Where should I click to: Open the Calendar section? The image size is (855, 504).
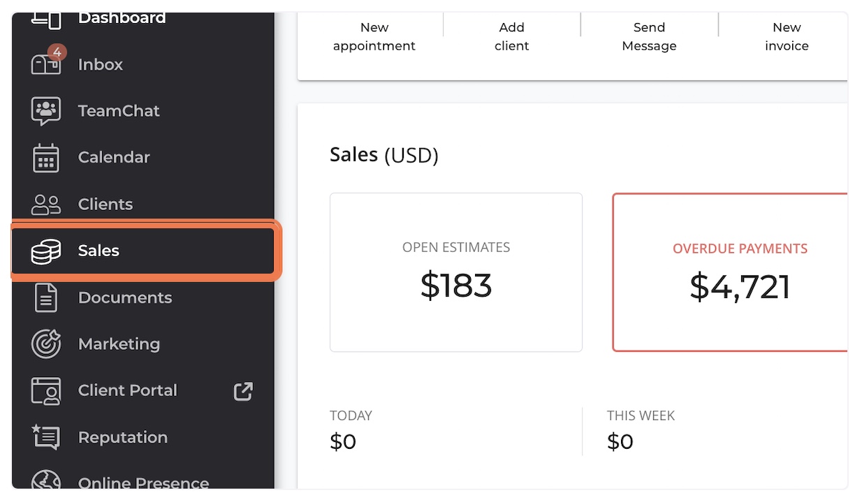pos(114,158)
